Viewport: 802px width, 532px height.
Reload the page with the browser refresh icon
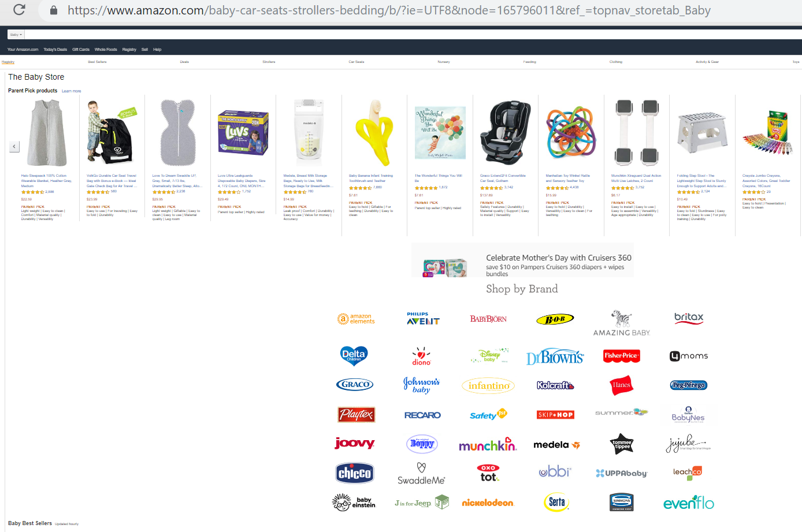click(19, 10)
